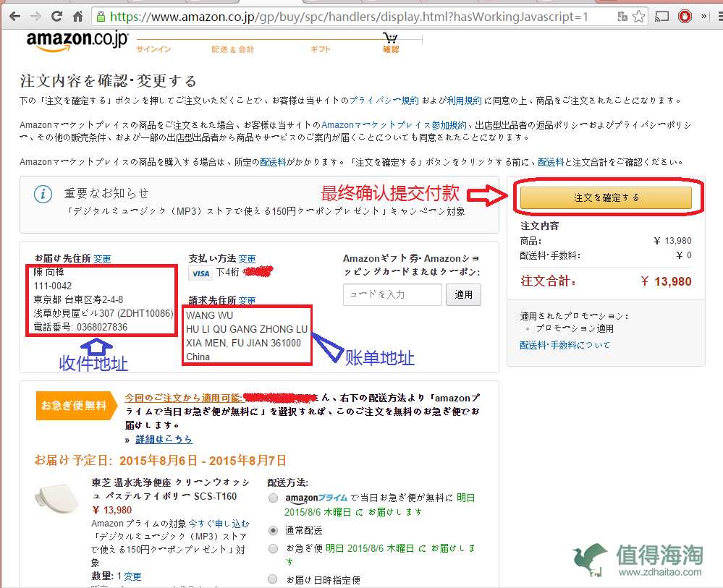Click the address bar URL
The width and height of the screenshot is (723, 588).
pos(349,17)
